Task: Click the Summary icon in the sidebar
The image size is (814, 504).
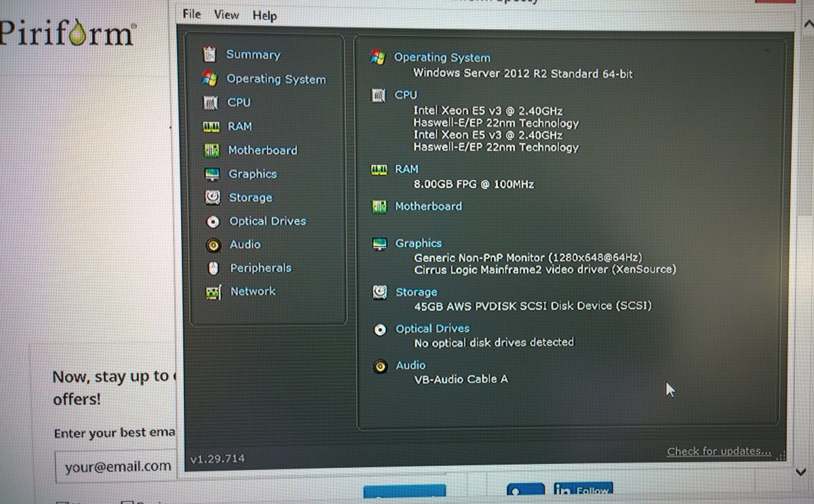Action: click(210, 54)
